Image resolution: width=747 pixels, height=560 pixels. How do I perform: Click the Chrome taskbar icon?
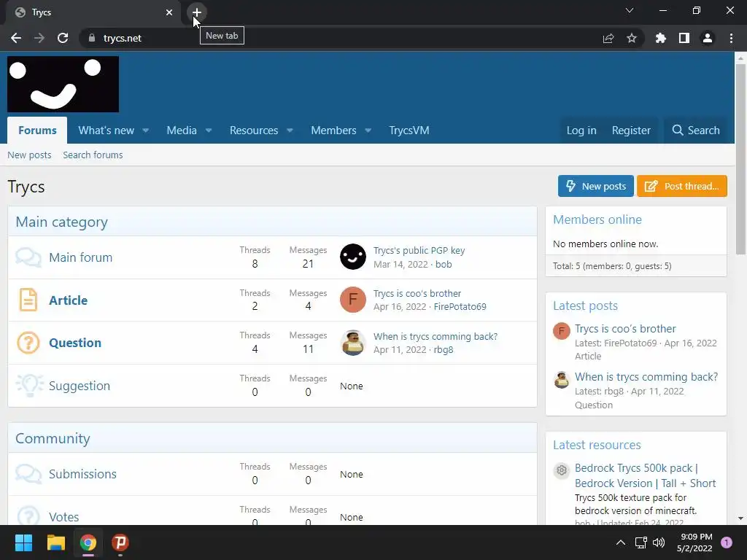click(88, 542)
